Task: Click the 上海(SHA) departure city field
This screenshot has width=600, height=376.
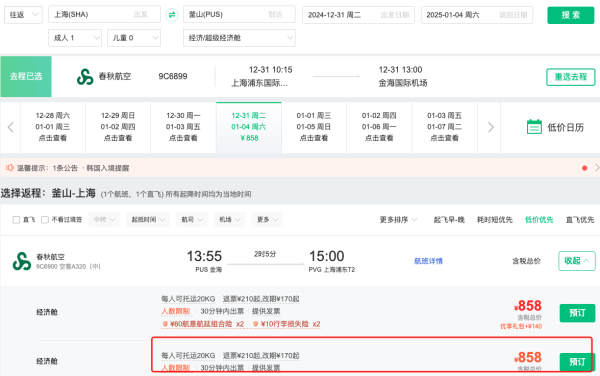Action: (104, 15)
